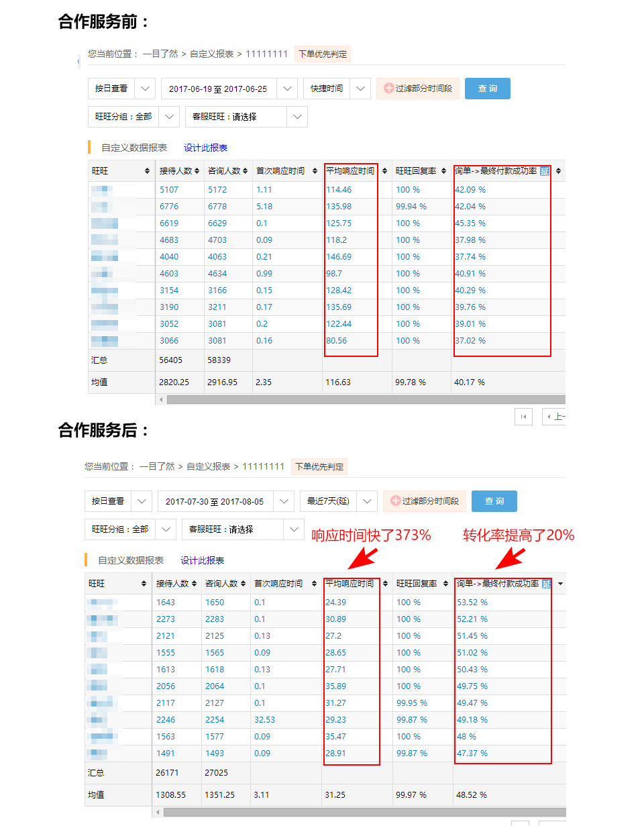The height and width of the screenshot is (828, 644).
Task: Sort 平均响应时间 column in the 2017-06-19 report
Action: click(384, 171)
